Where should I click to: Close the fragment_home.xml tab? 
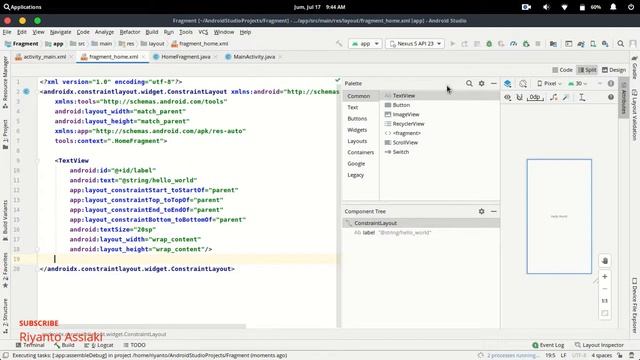point(144,57)
